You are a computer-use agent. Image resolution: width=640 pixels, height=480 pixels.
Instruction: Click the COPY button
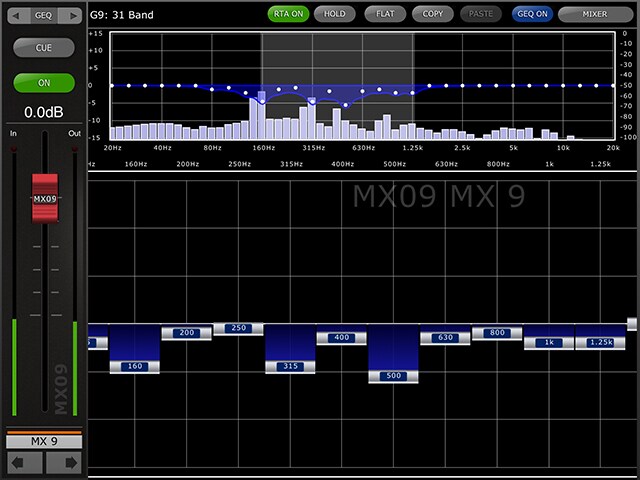point(433,14)
